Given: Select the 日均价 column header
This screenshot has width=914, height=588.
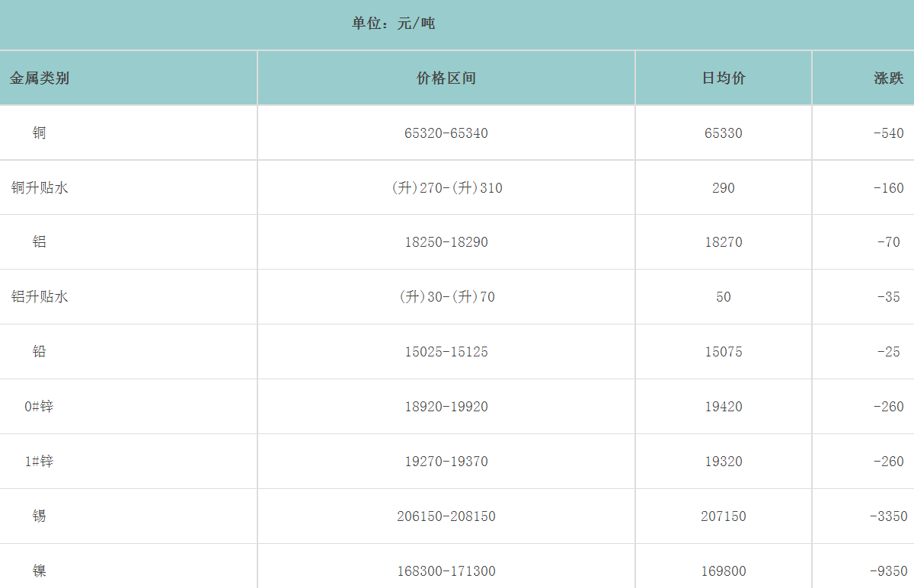Looking at the screenshot, I should [724, 78].
